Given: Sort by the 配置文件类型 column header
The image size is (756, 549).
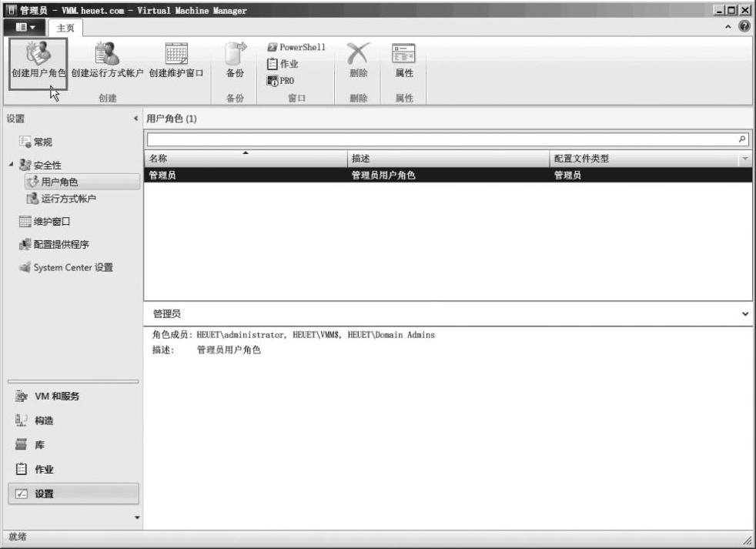Looking at the screenshot, I should pos(643,159).
